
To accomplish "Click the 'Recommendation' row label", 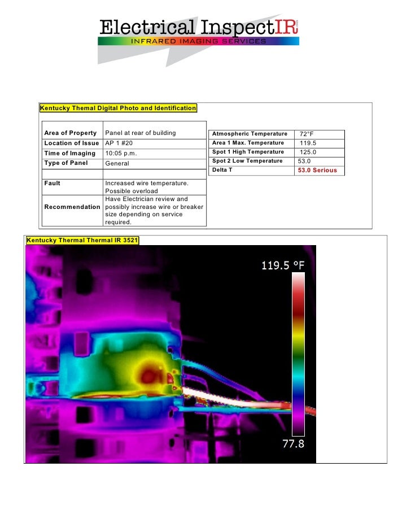I will coord(72,207).
